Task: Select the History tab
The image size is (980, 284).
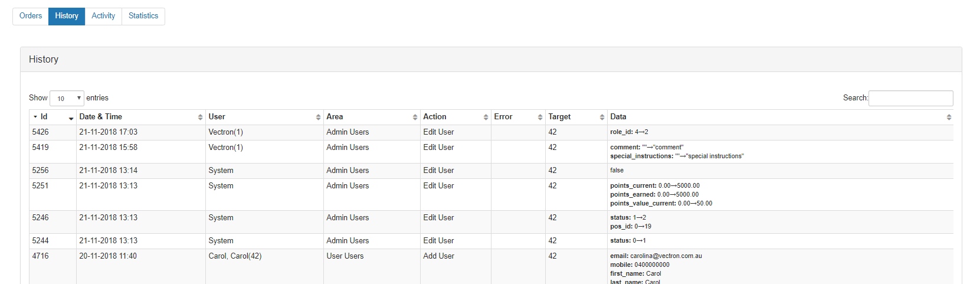Action: [x=67, y=16]
